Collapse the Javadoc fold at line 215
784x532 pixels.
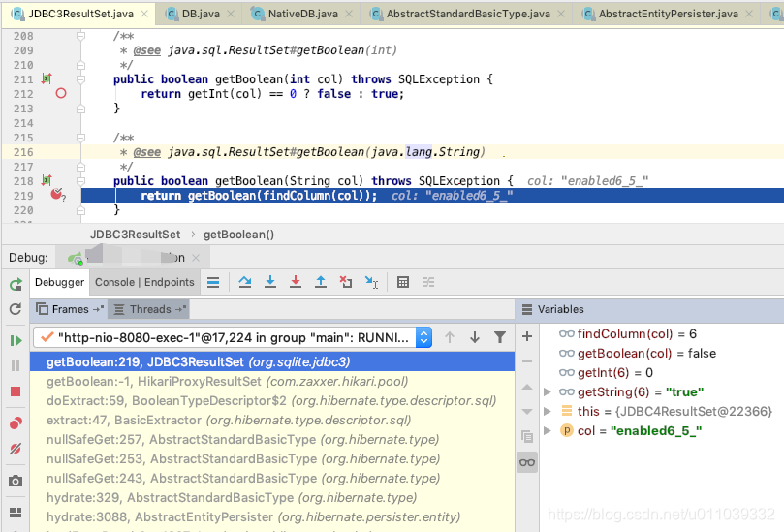pos(80,137)
